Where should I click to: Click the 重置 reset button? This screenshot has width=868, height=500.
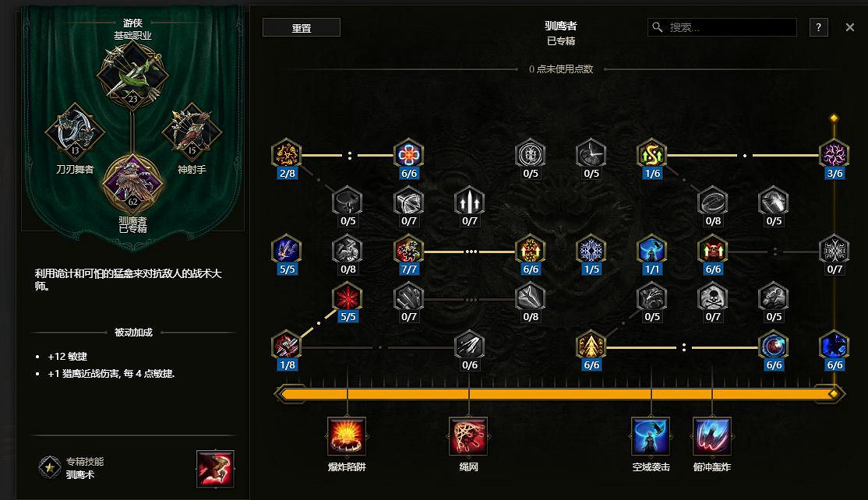coord(301,28)
